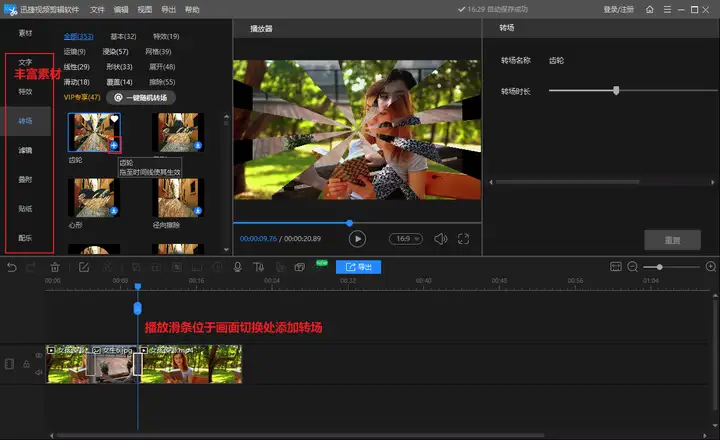Click 登录/注册 to sign in
720x440 pixels.
(618, 9)
